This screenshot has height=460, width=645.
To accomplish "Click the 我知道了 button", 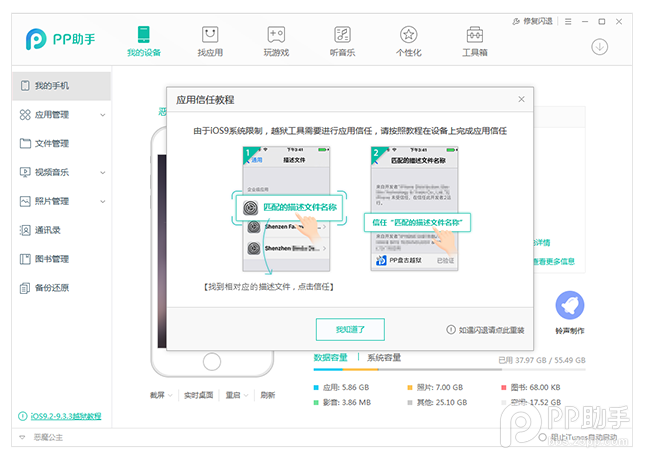I will [x=350, y=329].
